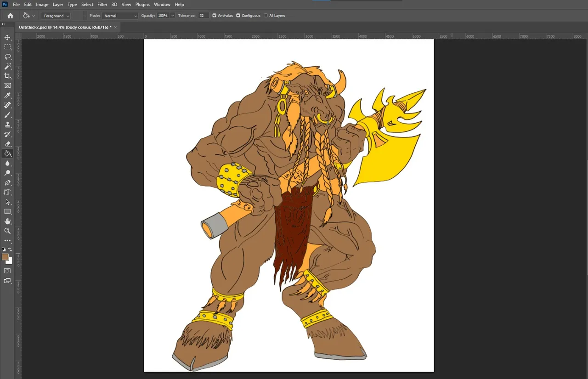Image resolution: width=588 pixels, height=379 pixels.
Task: Open the View menu
Action: [x=126, y=5]
